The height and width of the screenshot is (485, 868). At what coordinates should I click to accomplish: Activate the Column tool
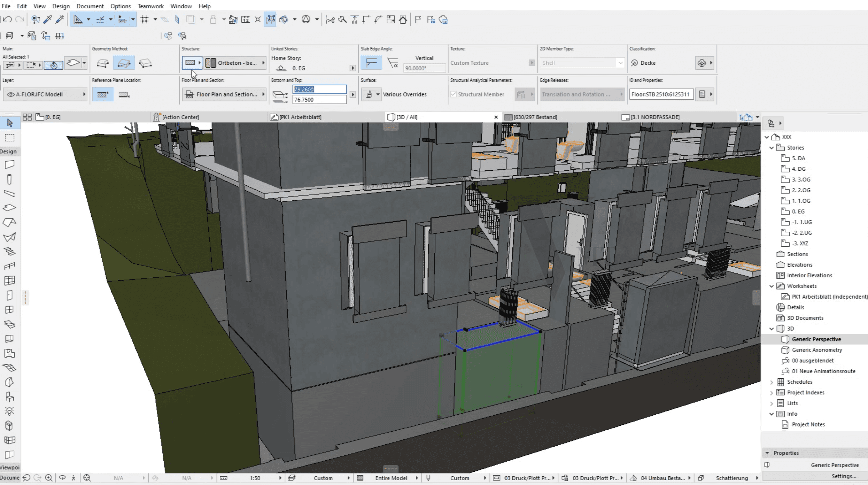[x=10, y=179]
